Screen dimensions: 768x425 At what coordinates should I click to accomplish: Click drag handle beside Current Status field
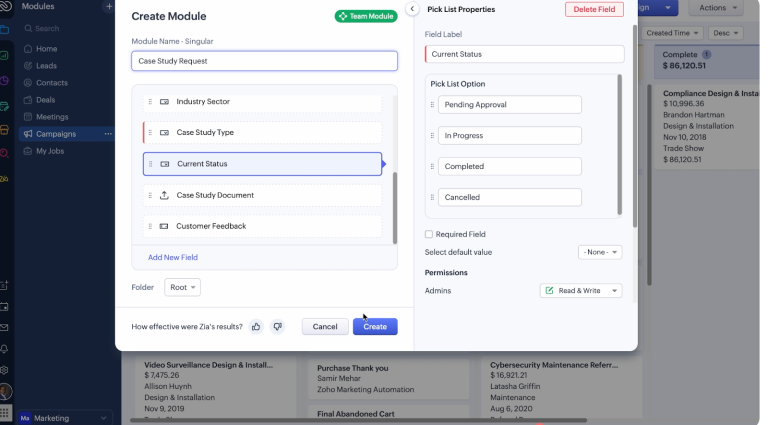point(151,164)
